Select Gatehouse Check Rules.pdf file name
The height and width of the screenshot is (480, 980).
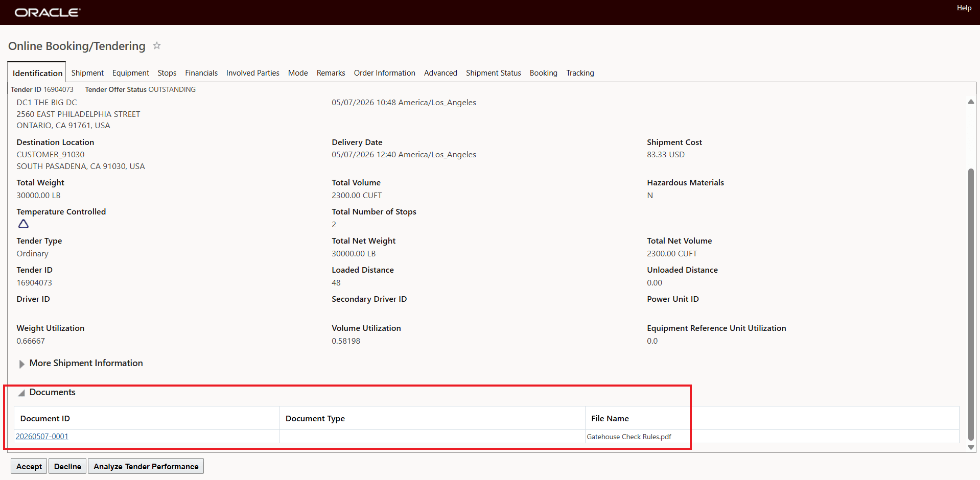629,437
